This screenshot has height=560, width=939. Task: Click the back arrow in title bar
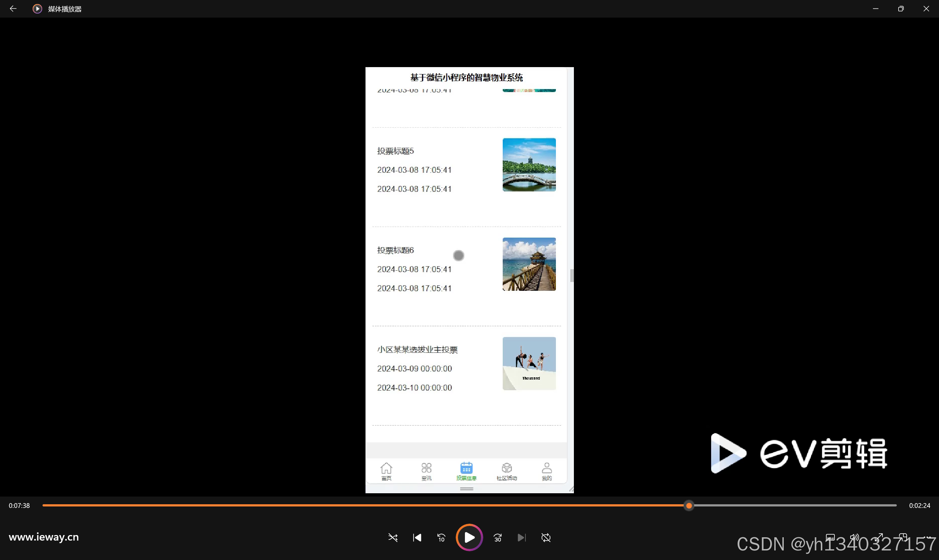[13, 9]
